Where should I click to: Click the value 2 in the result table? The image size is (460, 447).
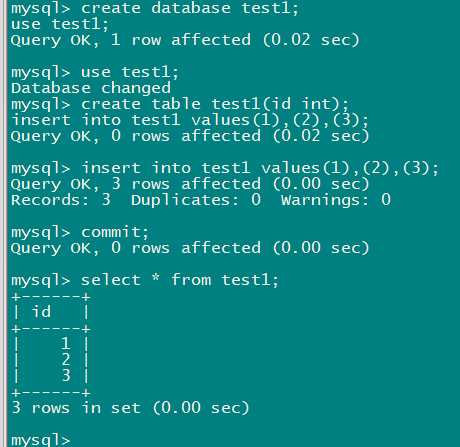coord(66,360)
